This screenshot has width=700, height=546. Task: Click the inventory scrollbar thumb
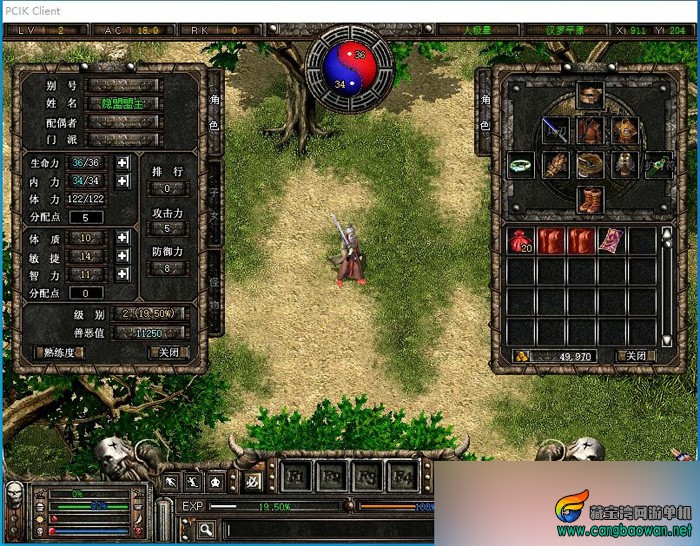(x=667, y=243)
